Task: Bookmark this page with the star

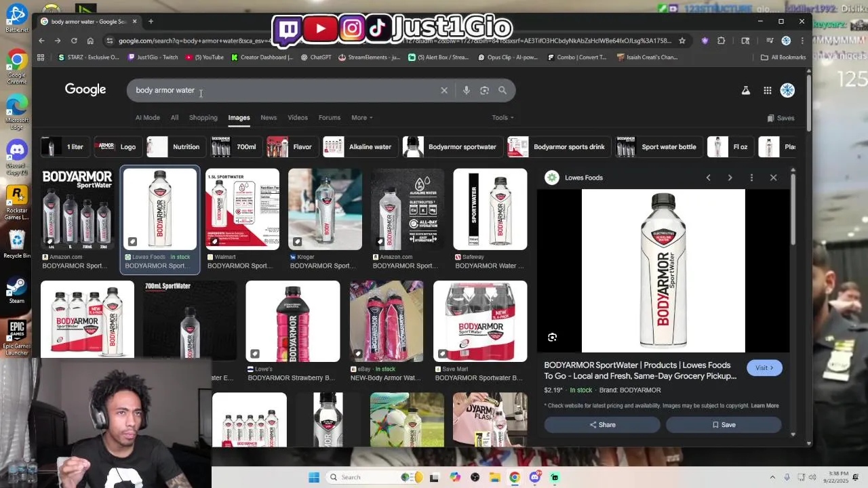Action: point(682,41)
